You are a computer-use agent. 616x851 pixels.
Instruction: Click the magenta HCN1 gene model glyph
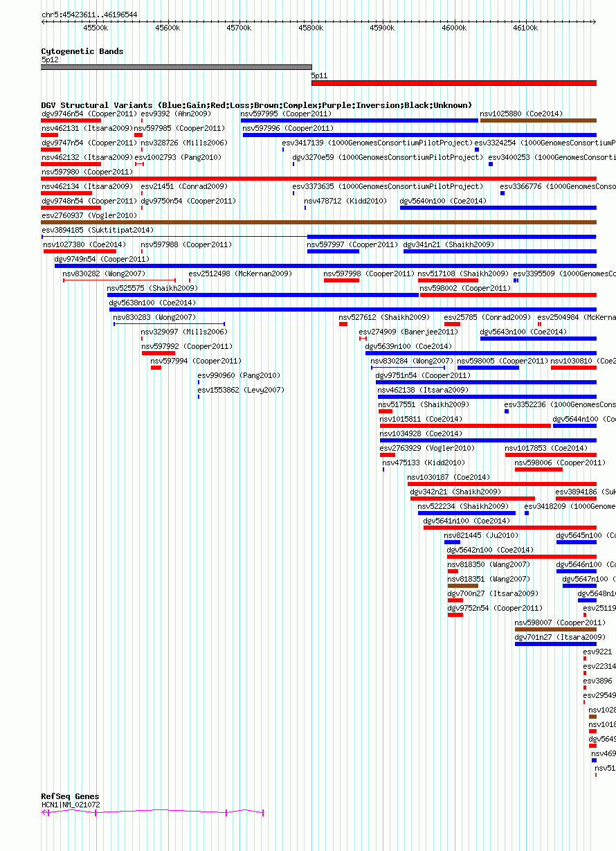152,812
